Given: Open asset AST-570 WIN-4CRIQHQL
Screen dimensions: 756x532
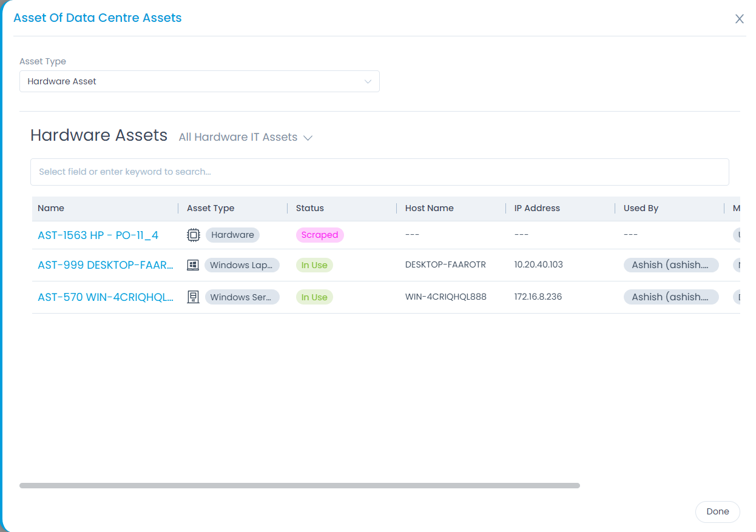Looking at the screenshot, I should click(x=106, y=297).
